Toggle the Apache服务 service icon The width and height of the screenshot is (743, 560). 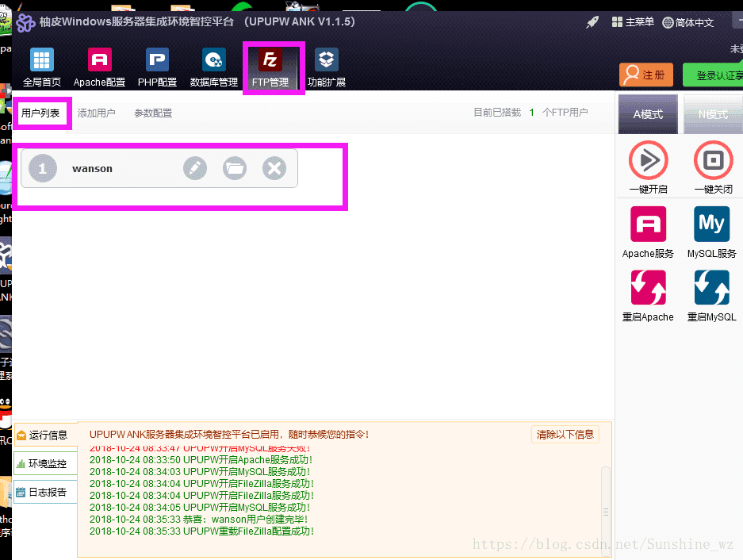(648, 224)
